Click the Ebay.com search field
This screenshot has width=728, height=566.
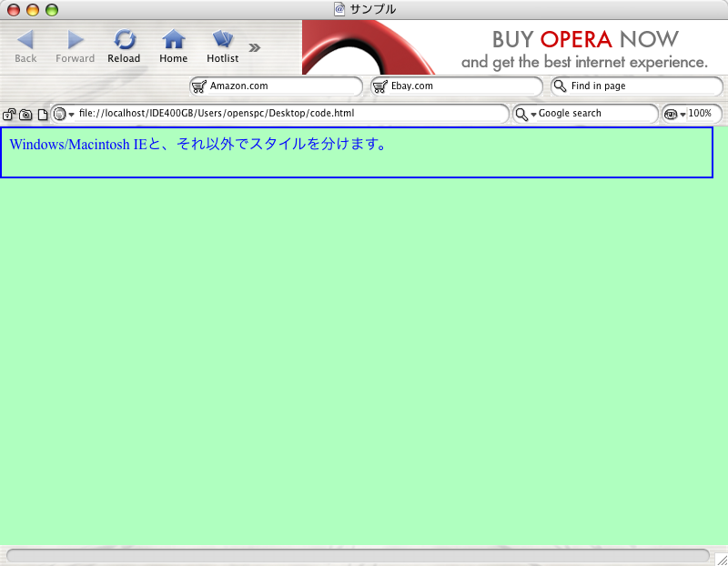pyautogui.click(x=457, y=86)
